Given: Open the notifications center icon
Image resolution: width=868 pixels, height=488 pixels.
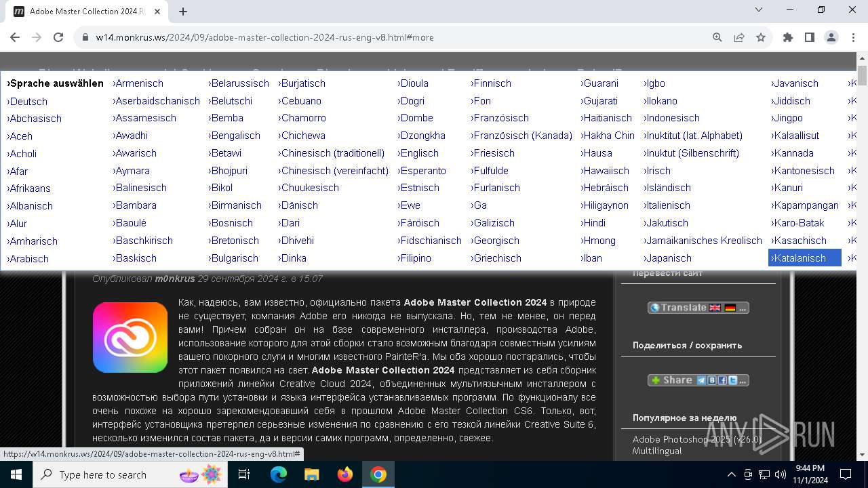Looking at the screenshot, I should (x=846, y=474).
